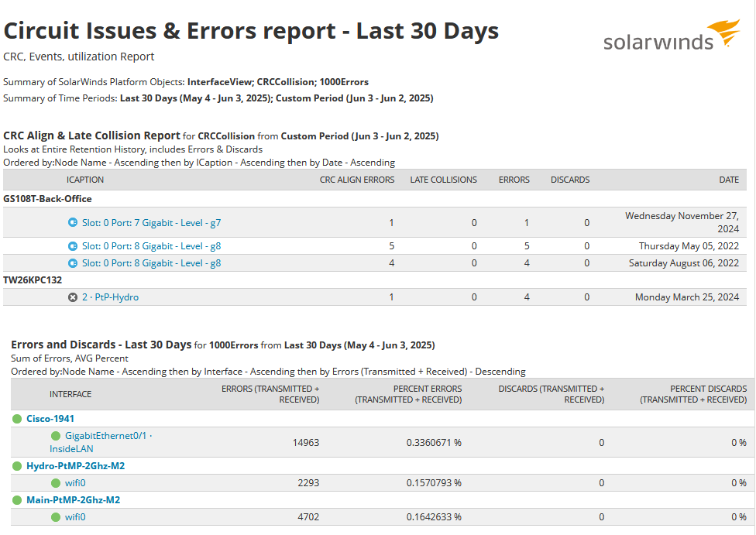
Task: Click the date Thursday May 05, 2022
Action: [689, 246]
